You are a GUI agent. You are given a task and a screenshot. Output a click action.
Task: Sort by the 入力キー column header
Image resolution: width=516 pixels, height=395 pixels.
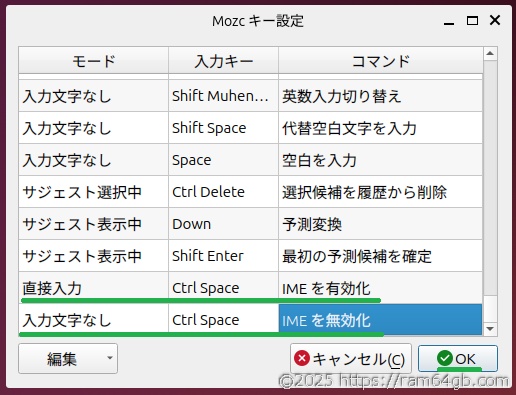[x=223, y=61]
